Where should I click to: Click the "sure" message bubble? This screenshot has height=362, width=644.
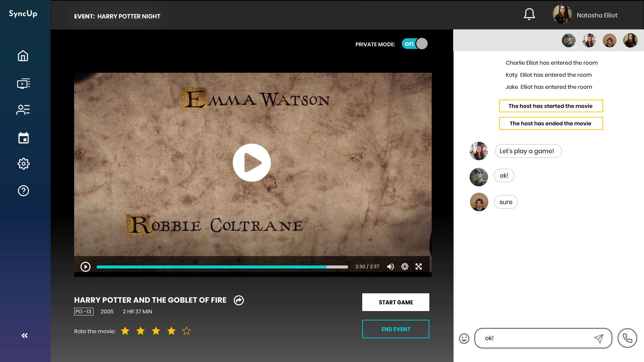(x=506, y=202)
